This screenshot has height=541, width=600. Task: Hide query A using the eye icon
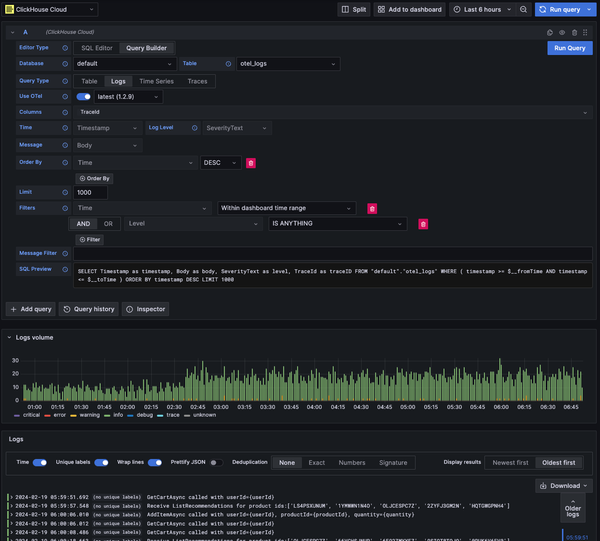562,32
